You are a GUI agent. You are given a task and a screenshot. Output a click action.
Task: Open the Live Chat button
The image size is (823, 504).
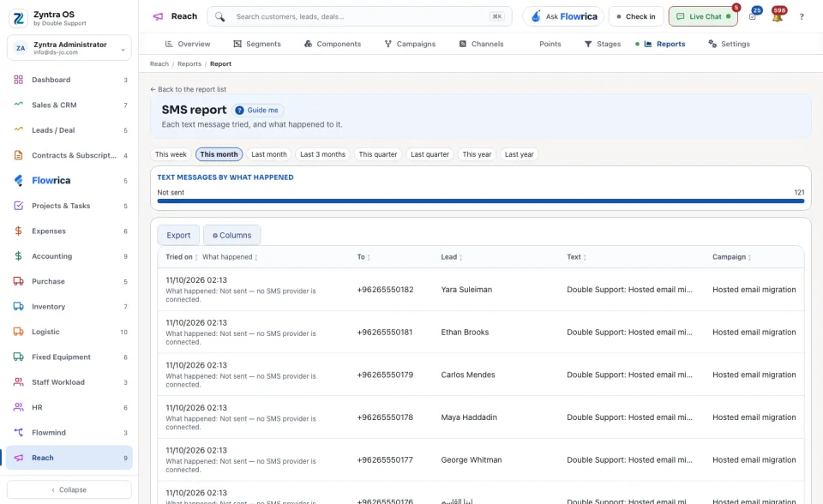point(703,17)
